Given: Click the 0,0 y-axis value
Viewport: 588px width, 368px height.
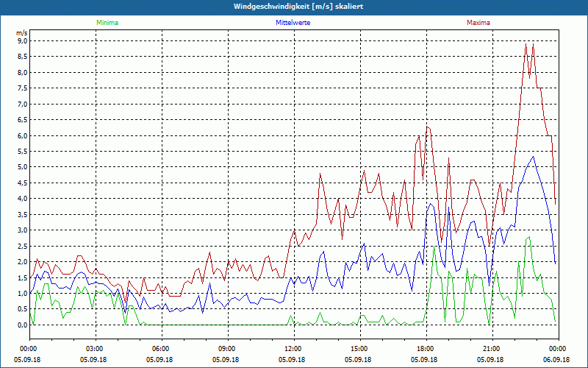Looking at the screenshot, I should pyautogui.click(x=23, y=325).
